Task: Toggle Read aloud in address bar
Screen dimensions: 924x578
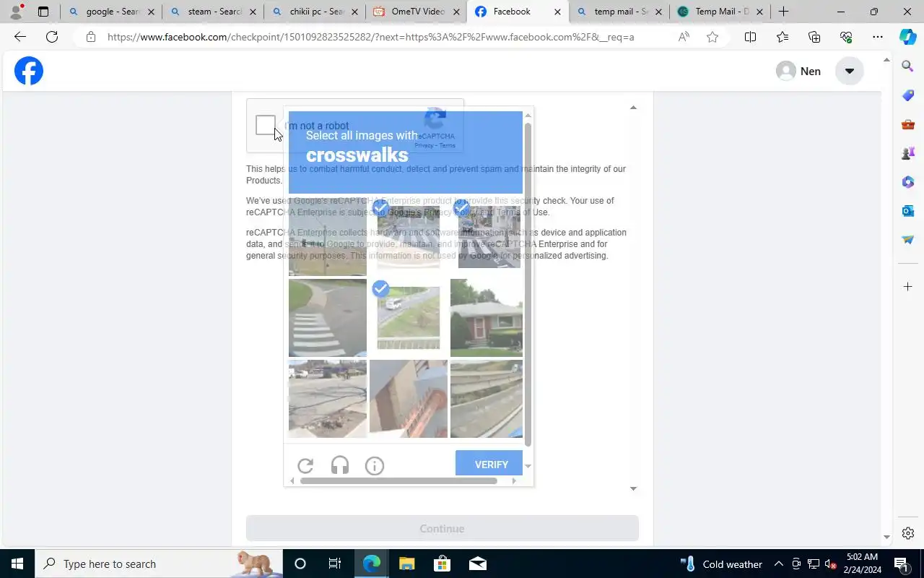Action: tap(684, 37)
